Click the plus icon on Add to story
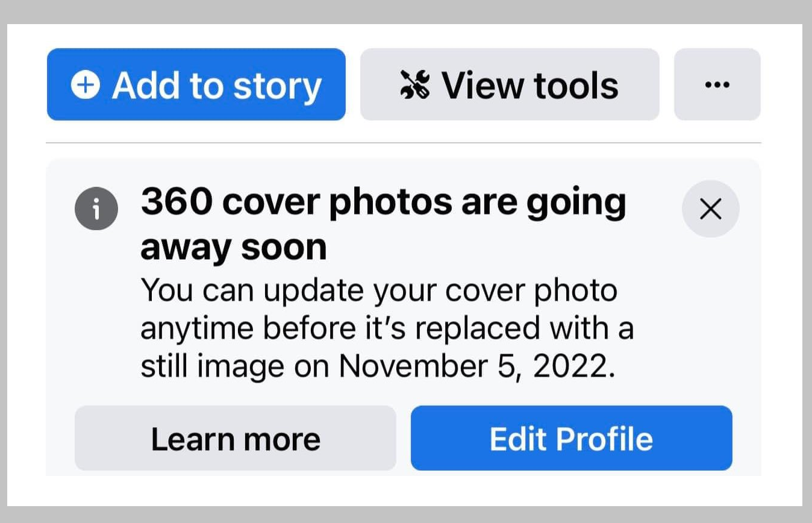Image resolution: width=812 pixels, height=523 pixels. point(86,85)
